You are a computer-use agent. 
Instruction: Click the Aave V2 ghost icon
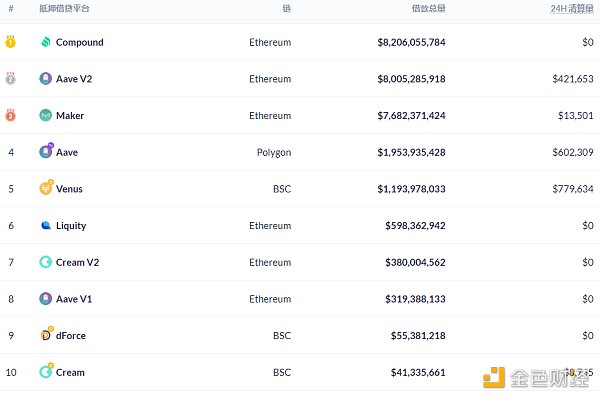(46, 79)
